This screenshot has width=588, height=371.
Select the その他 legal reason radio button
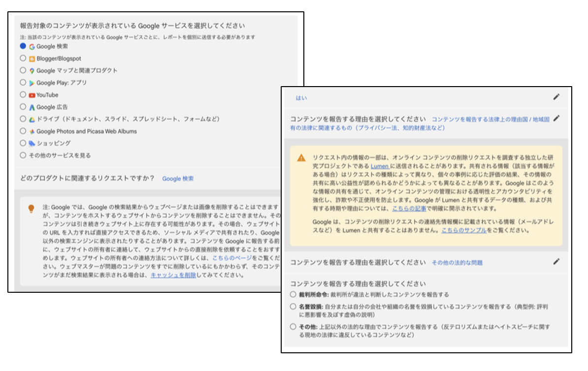[293, 327]
